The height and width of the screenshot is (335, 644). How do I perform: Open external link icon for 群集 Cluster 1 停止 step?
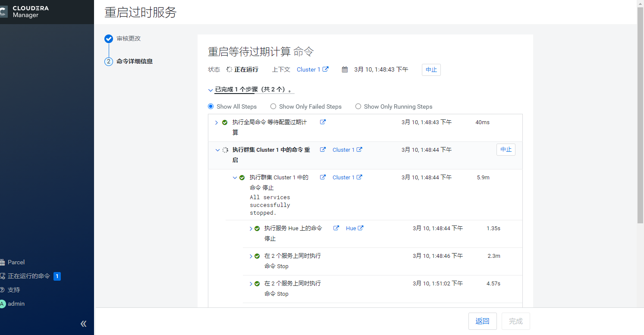pos(323,177)
